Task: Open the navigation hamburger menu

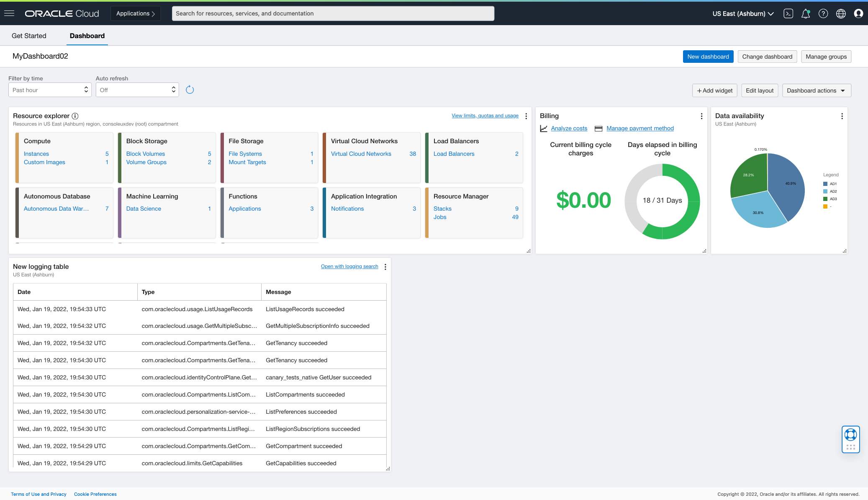Action: click(x=9, y=13)
